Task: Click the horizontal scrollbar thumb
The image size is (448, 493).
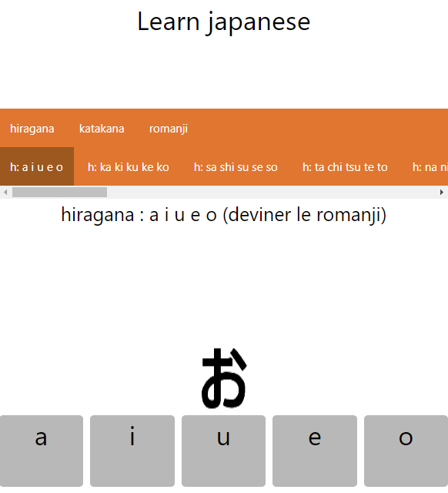Action: click(x=60, y=192)
